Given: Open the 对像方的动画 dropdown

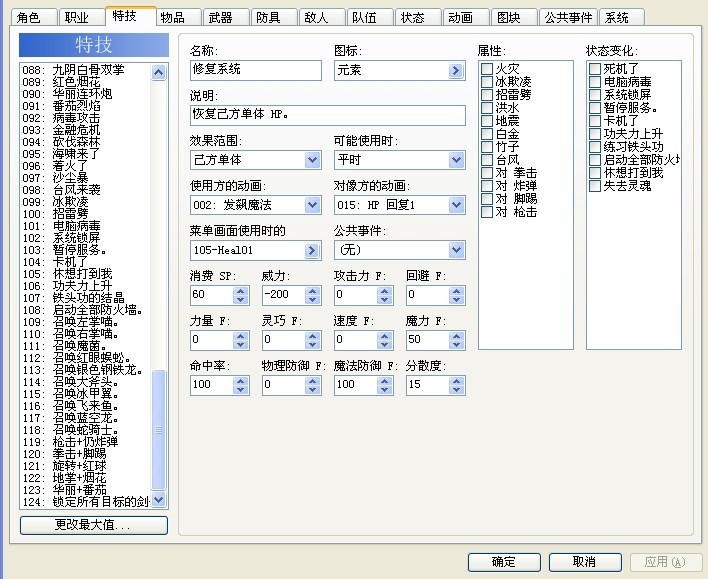Looking at the screenshot, I should [456, 205].
